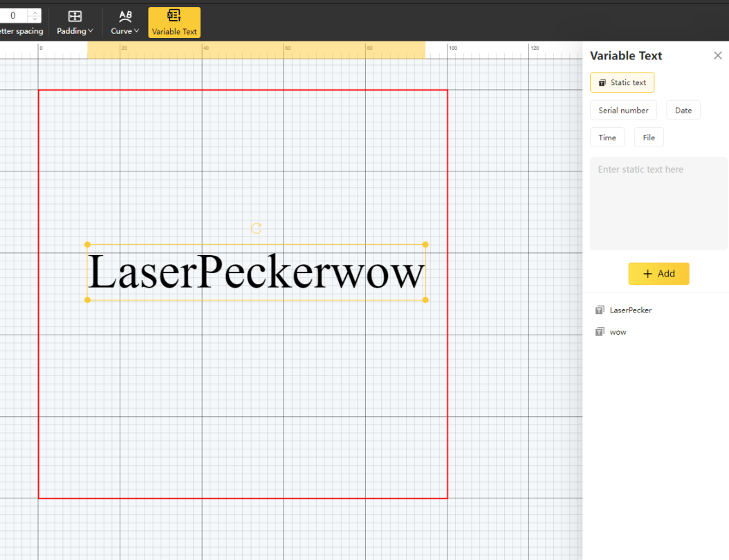Select the LaserPeckerwow text on canvas
The height and width of the screenshot is (560, 729).
(x=256, y=272)
